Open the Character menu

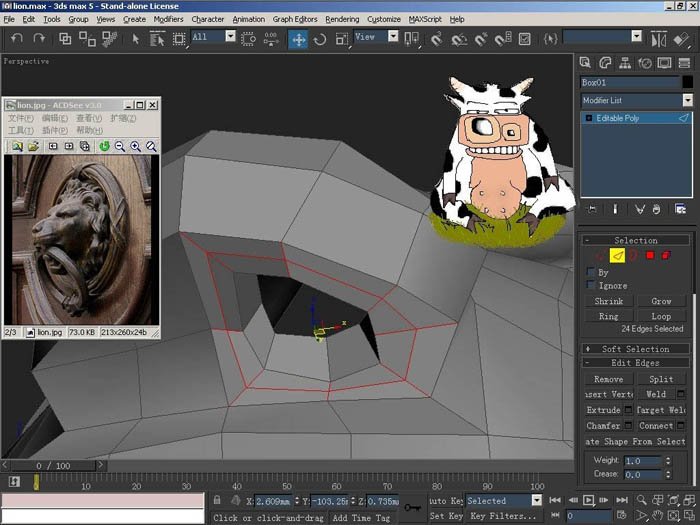208,19
